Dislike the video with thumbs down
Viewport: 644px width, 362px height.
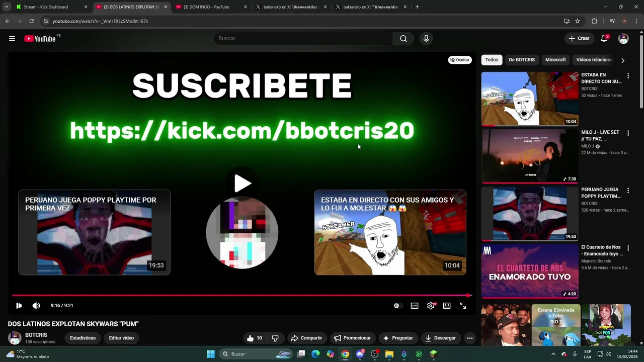[275, 338]
